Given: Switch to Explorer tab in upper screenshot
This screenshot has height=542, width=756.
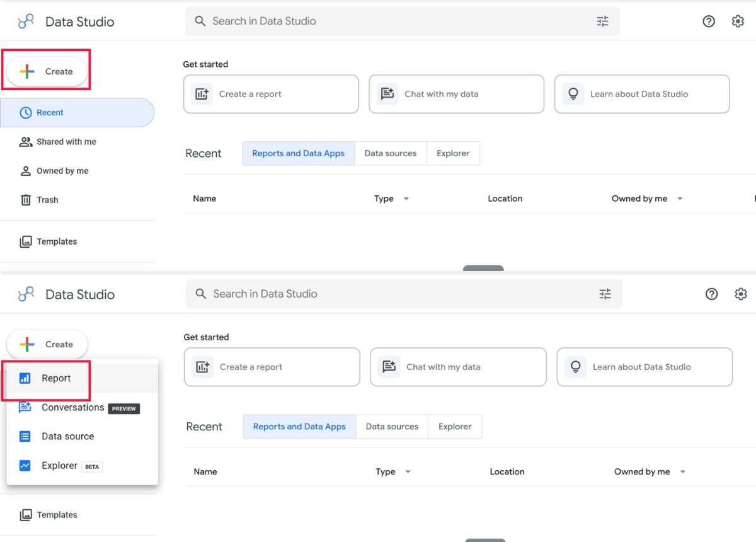Looking at the screenshot, I should (x=454, y=153).
